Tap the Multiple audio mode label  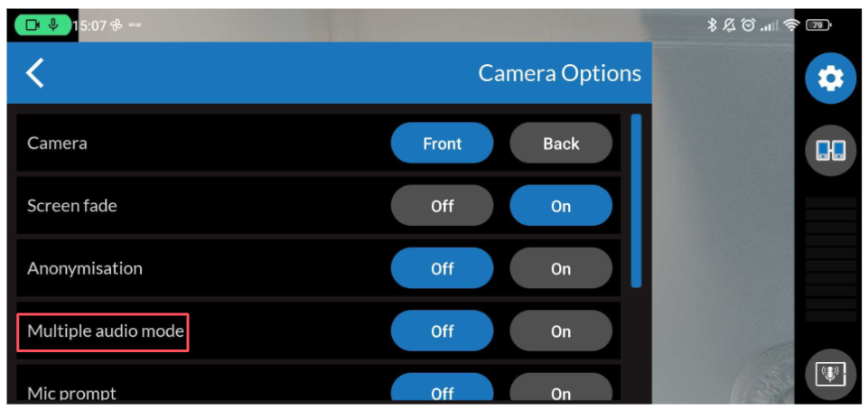point(106,331)
